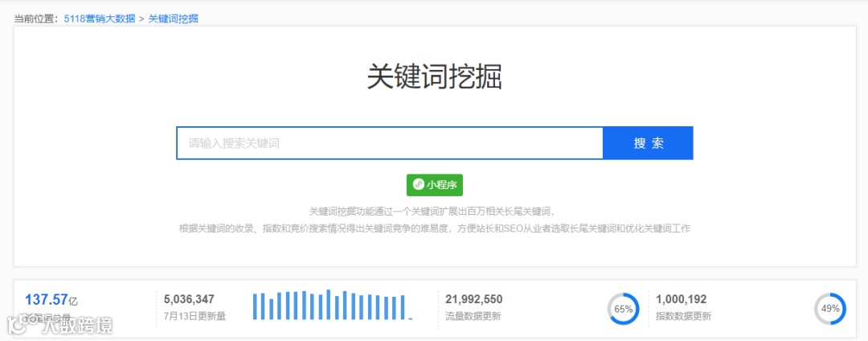Viewport: 868px width, 341px height.
Task: Click the 137.57亿 total keywords figure
Action: [x=51, y=300]
